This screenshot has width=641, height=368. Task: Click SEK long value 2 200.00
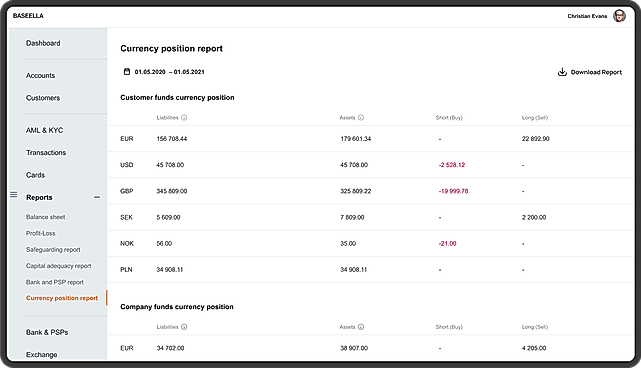coord(534,218)
